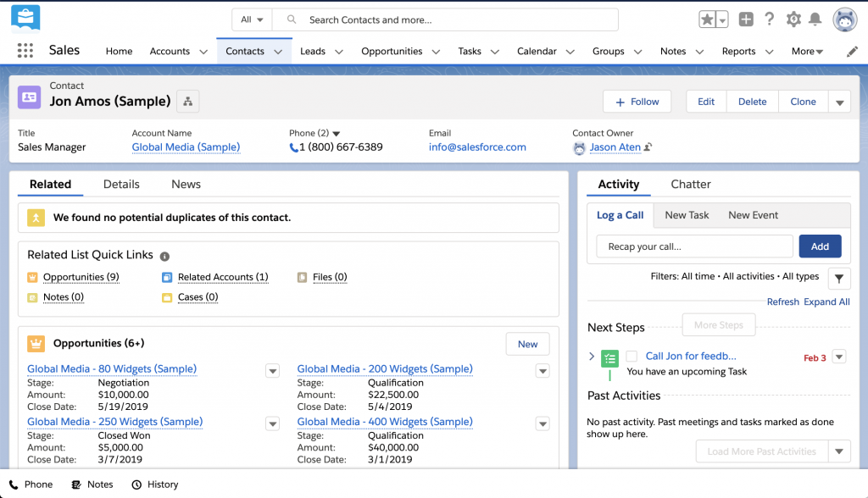Click the global create plus icon
Image resolution: width=868 pixels, height=498 pixels.
click(746, 19)
